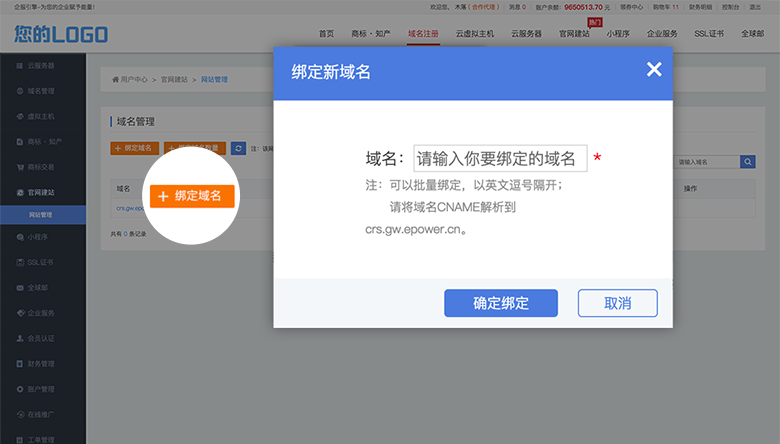Click the 云服务器 cloud icon in sidebar

[20, 66]
